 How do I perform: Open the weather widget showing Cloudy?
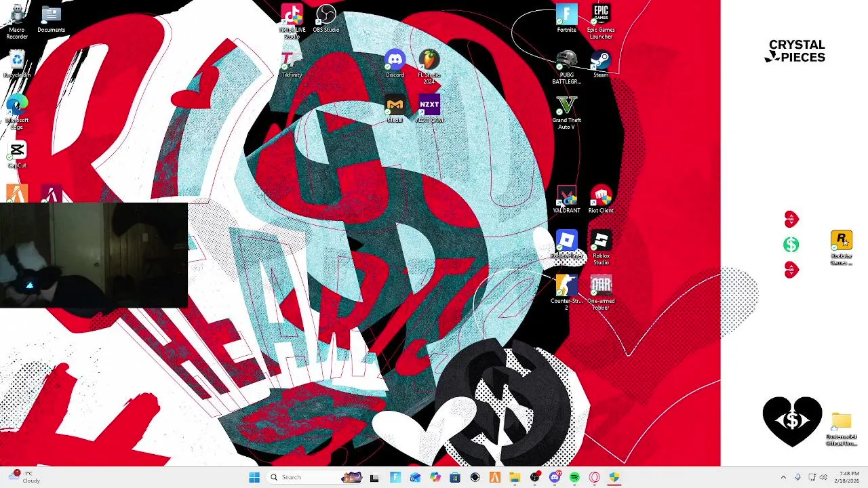[26, 477]
